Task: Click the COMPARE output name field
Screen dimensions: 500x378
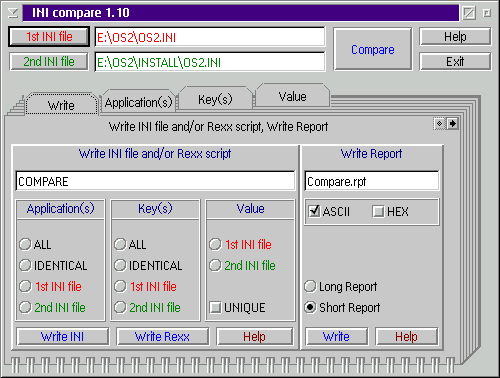Action: tap(155, 181)
